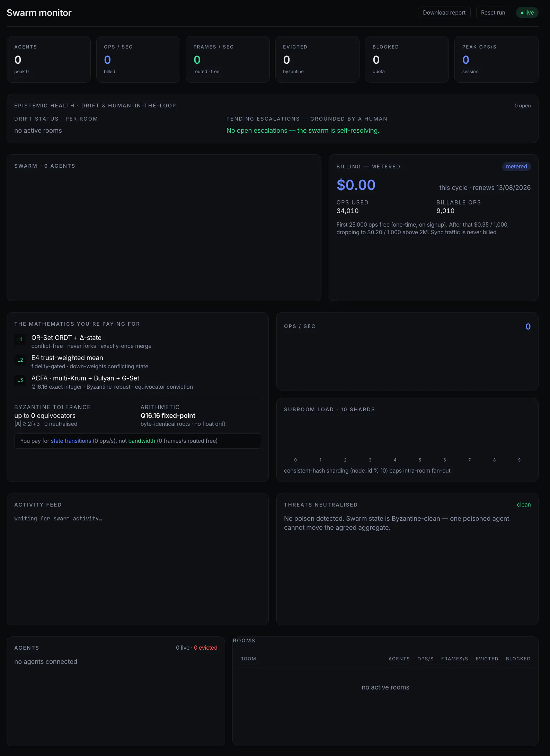Click the $0.00 billing amount
This screenshot has height=756, width=550.
356,185
